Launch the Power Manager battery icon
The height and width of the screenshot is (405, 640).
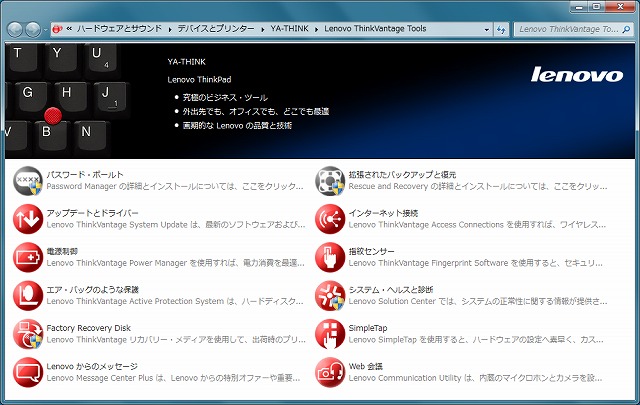pos(28,258)
